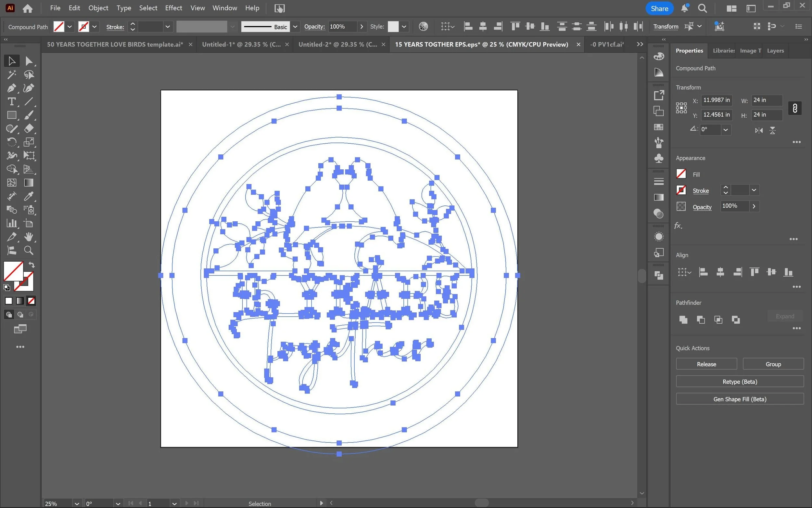Screen dimensions: 812x508
Task: Open the Stroke color dropdown in control bar
Action: (95, 27)
